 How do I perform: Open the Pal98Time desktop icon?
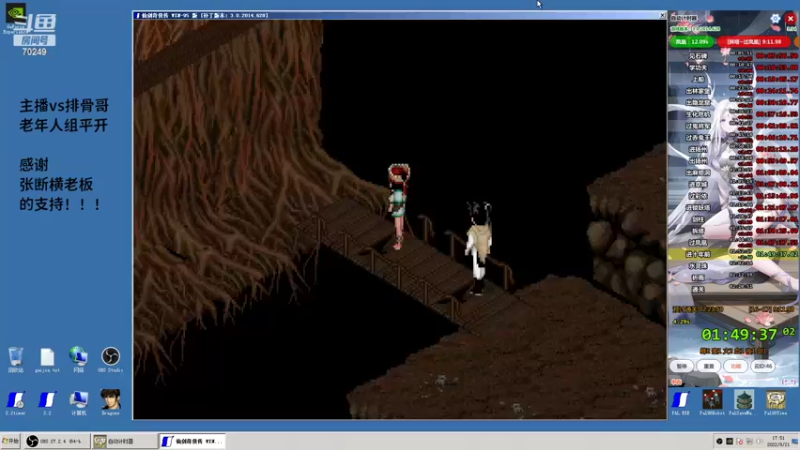[776, 403]
